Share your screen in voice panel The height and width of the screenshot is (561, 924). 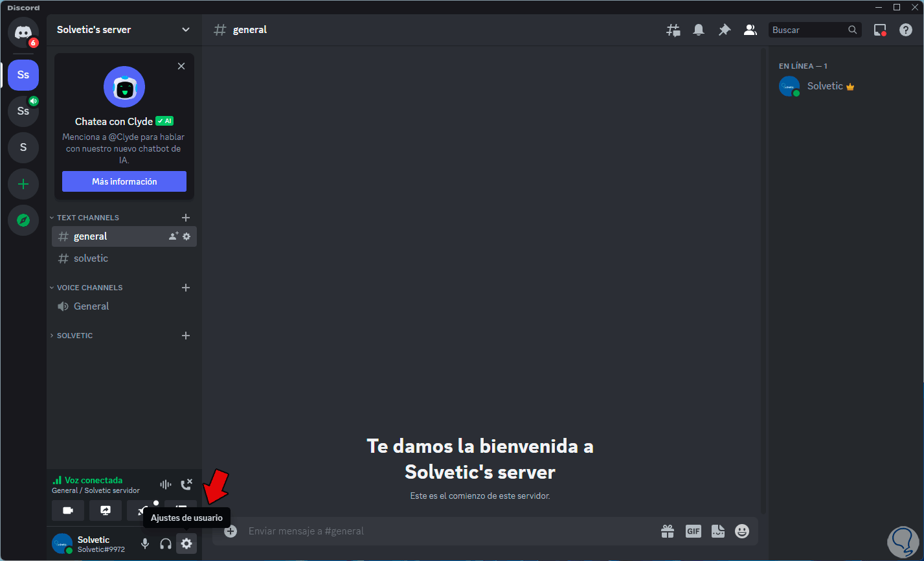tap(106, 510)
